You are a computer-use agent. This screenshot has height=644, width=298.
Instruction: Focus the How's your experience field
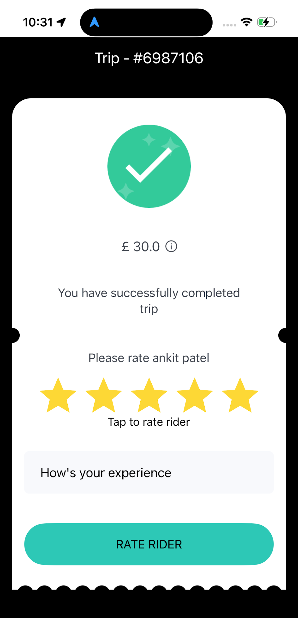pos(149,472)
